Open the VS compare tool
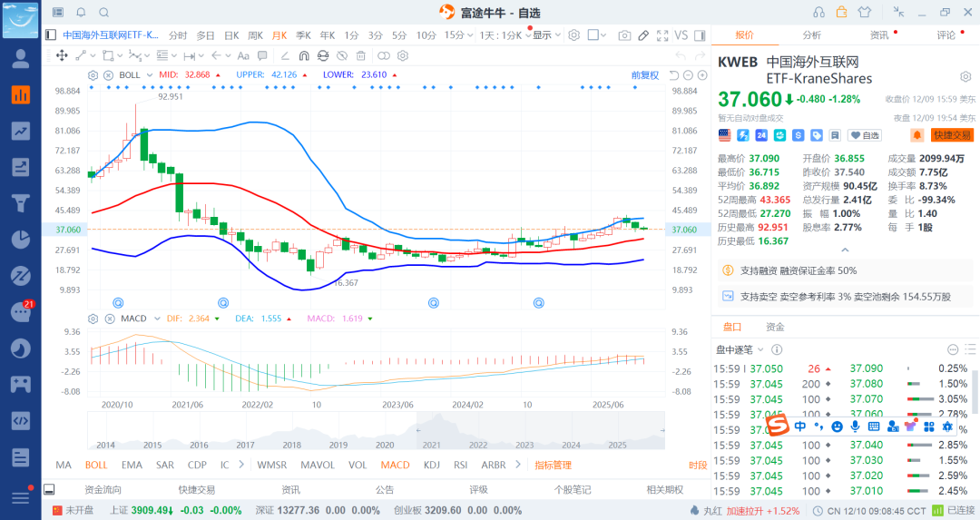 (681, 35)
